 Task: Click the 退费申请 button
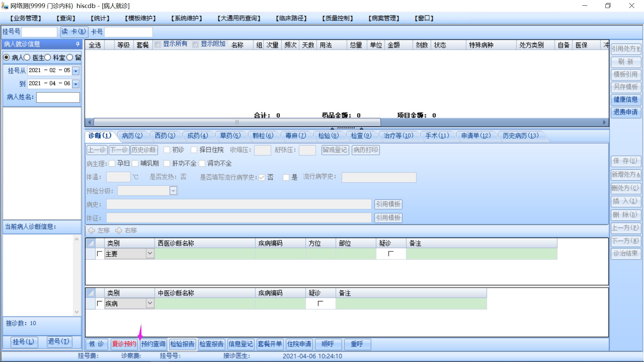pyautogui.click(x=626, y=112)
